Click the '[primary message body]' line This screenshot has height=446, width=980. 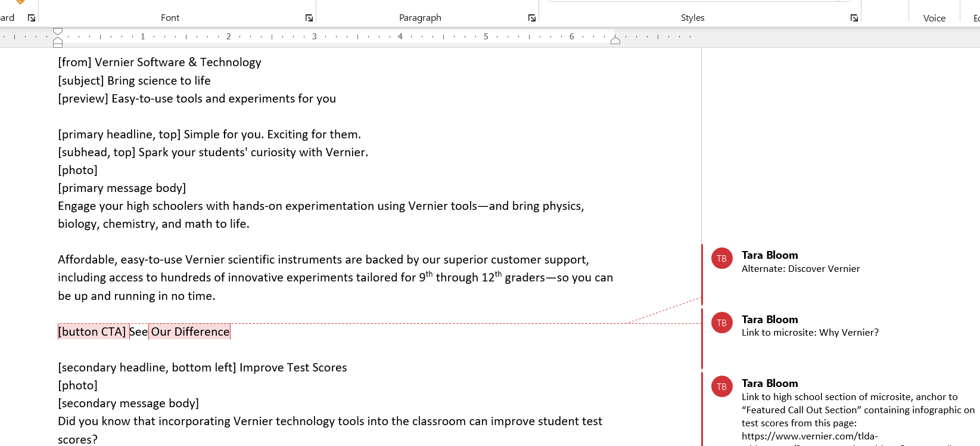(x=122, y=188)
